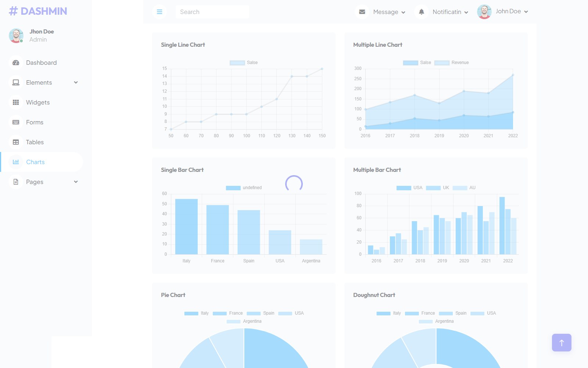Open the Pages menu item
The height and width of the screenshot is (368, 588).
point(41,182)
